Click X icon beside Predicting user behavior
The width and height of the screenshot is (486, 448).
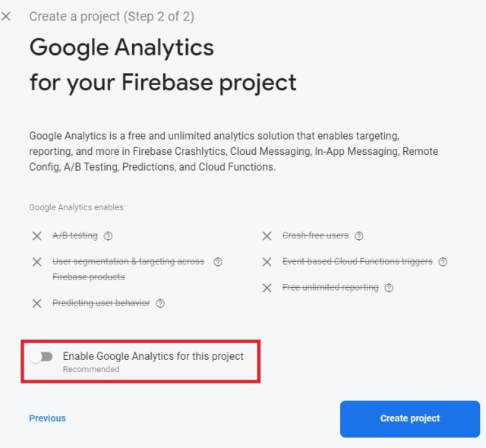37,303
